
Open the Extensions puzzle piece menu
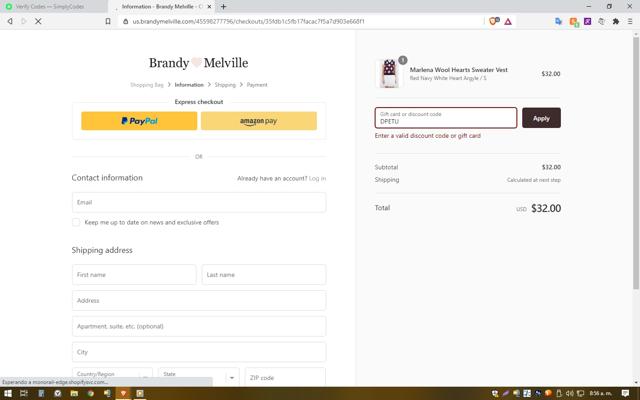point(616,21)
